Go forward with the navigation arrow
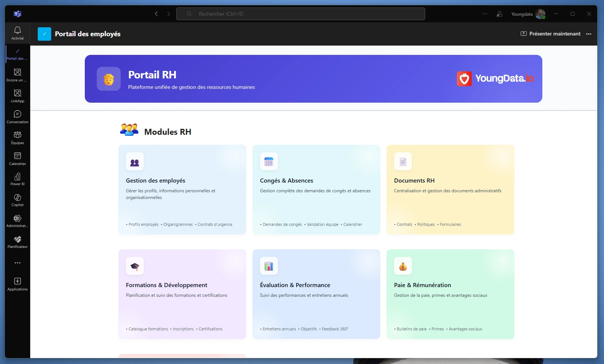 (x=168, y=14)
